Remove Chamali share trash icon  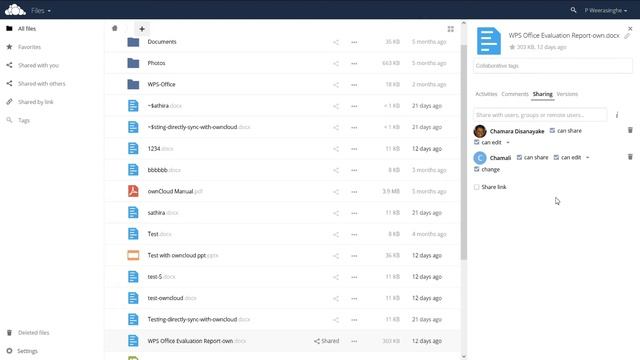tap(630, 157)
